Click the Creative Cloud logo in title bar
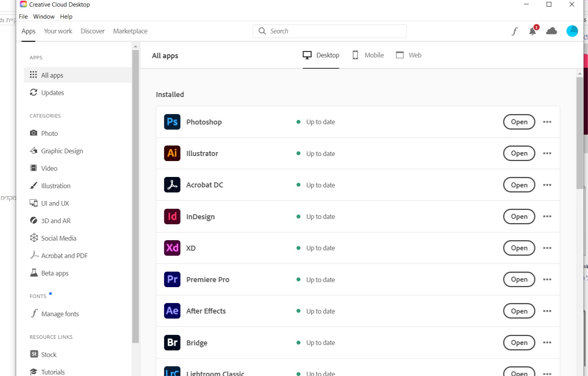The image size is (588, 376). click(23, 4)
